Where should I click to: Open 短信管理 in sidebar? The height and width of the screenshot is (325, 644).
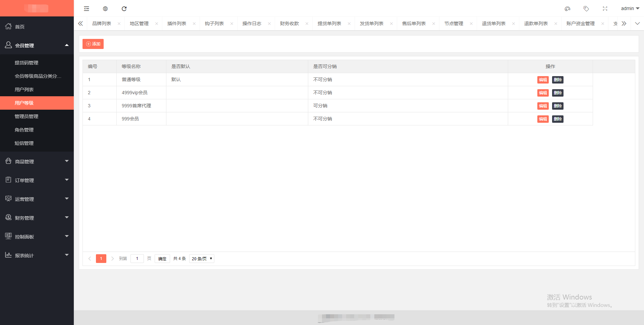[37, 143]
